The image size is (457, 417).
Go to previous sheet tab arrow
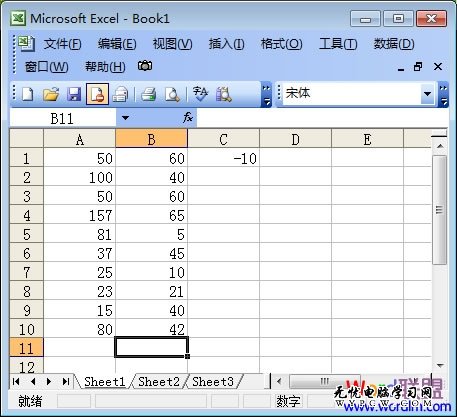(33, 381)
